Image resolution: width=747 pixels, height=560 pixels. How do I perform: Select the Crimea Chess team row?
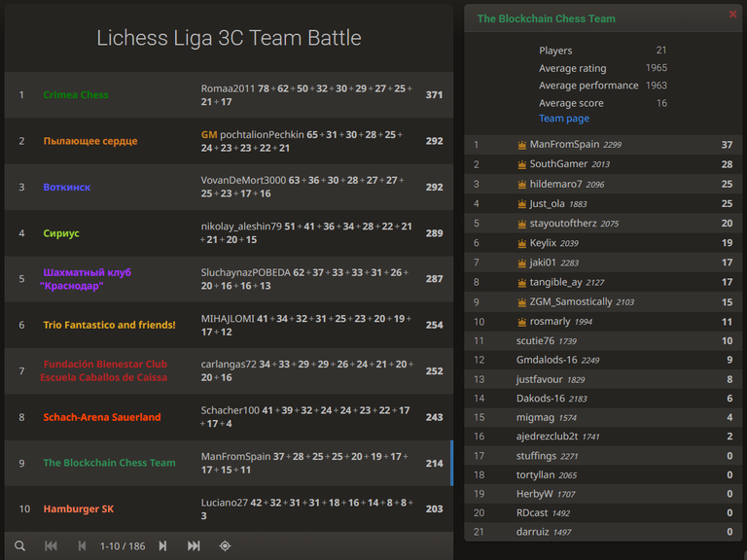tap(229, 94)
